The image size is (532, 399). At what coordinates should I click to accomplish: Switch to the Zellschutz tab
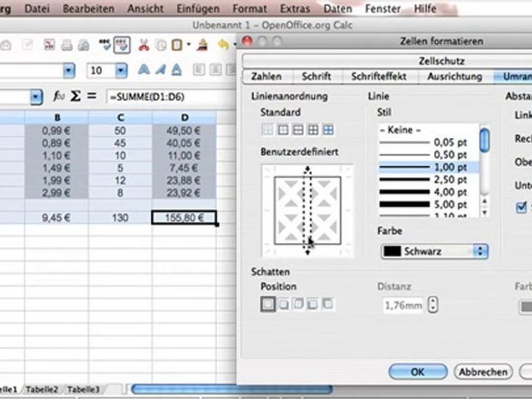(x=442, y=62)
